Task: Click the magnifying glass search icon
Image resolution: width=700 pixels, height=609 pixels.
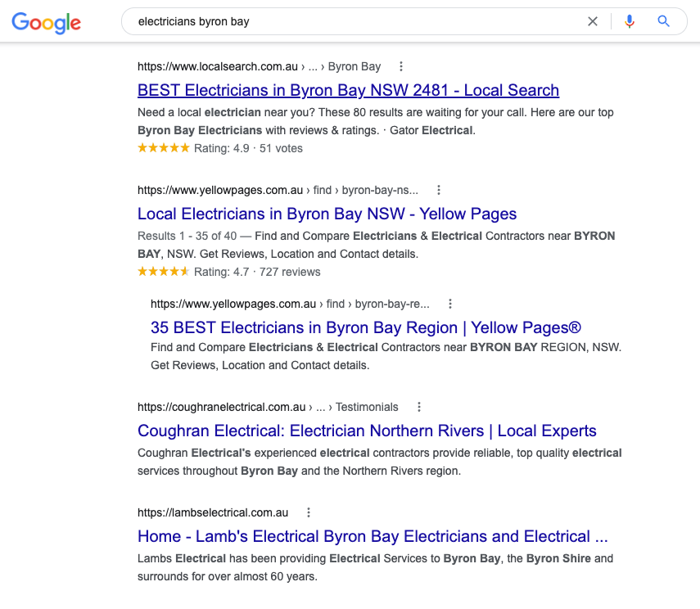Action: point(663,21)
